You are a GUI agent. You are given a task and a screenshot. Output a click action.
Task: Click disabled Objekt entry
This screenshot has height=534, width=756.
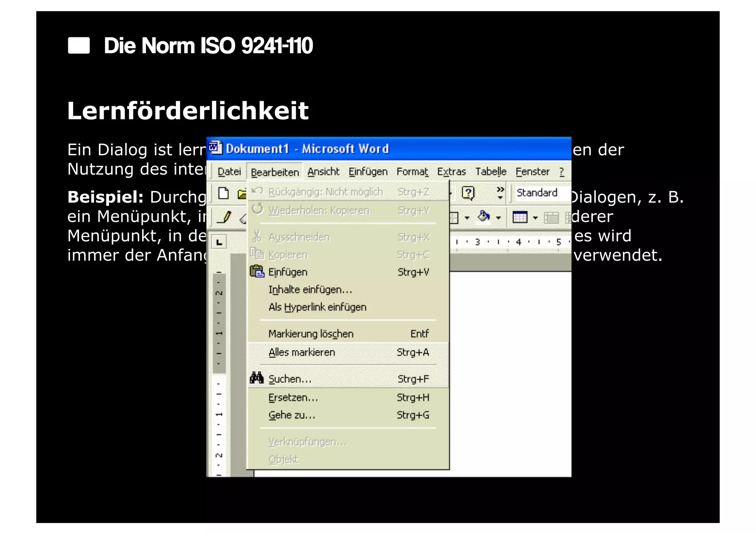(x=348, y=459)
